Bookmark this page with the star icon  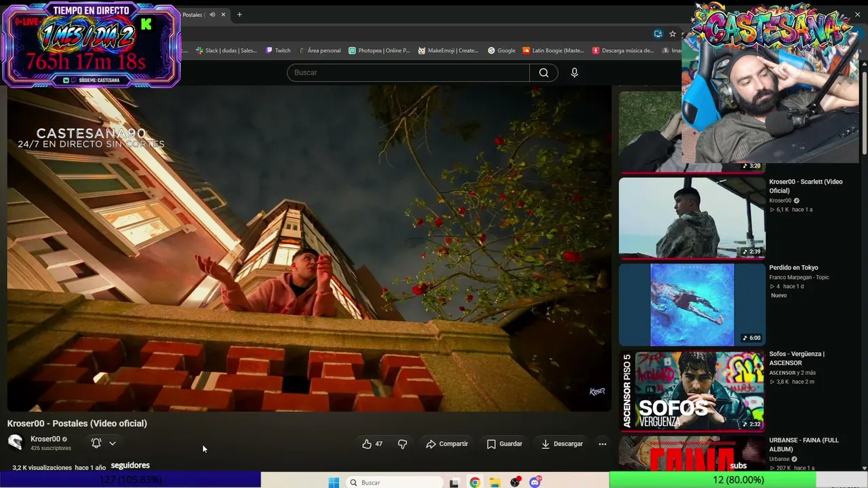(673, 34)
